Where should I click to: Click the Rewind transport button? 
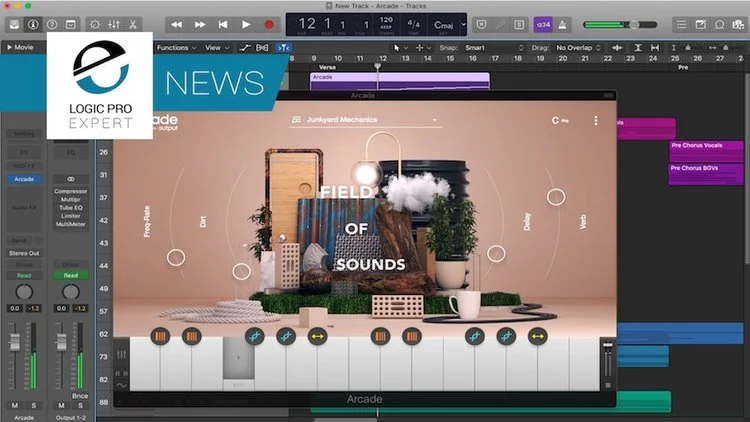(176, 24)
